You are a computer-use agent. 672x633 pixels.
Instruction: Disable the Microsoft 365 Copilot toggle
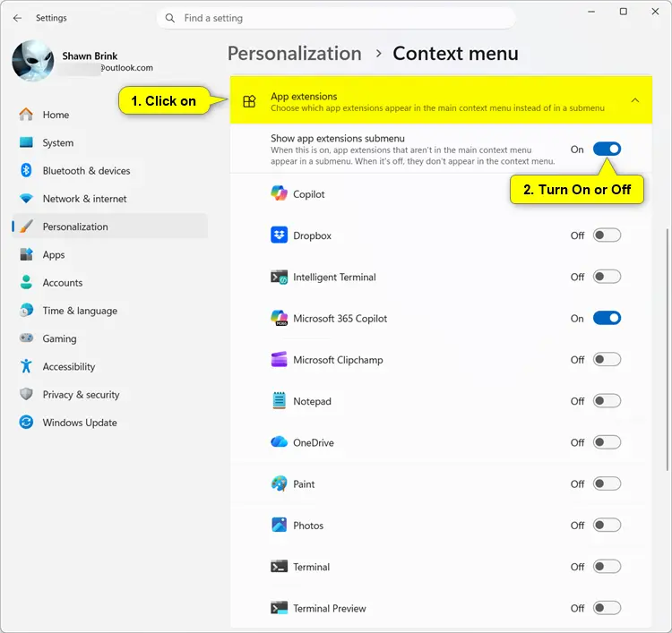tap(607, 318)
